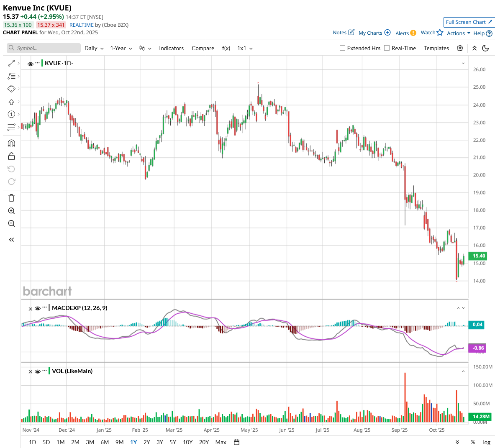Screen dimensions: 495x448
Task: Select the 1Y range
Action: [x=133, y=442]
